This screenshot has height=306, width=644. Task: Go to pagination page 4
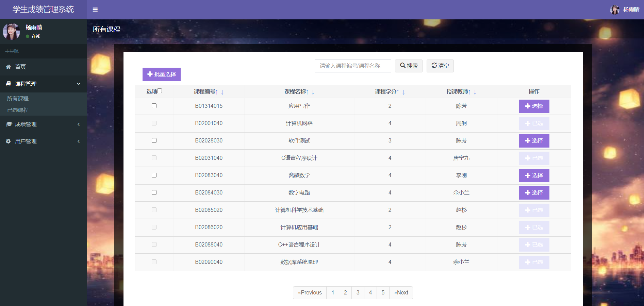point(370,293)
